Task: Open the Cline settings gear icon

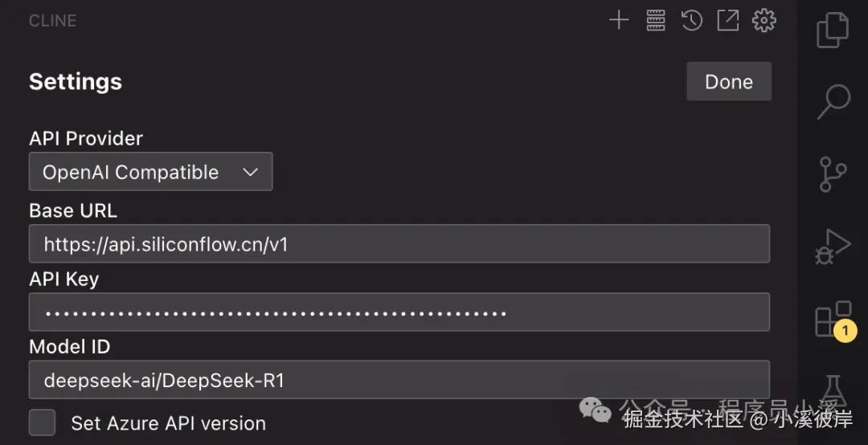Action: pos(764,21)
